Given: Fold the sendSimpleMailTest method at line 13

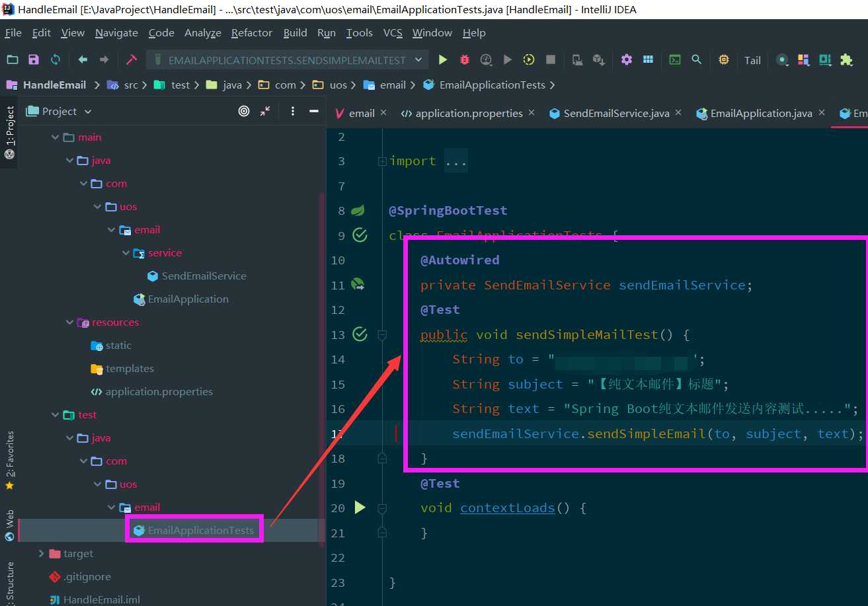Looking at the screenshot, I should pos(382,335).
